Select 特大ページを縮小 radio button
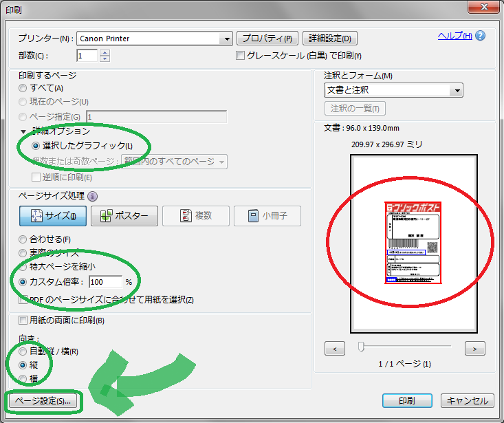 click(23, 267)
